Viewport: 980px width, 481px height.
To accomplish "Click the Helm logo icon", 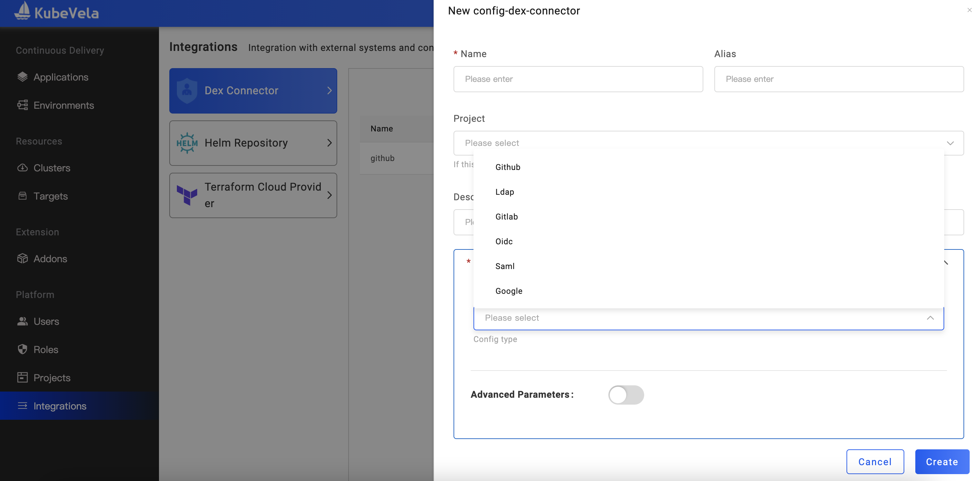I will 187,143.
